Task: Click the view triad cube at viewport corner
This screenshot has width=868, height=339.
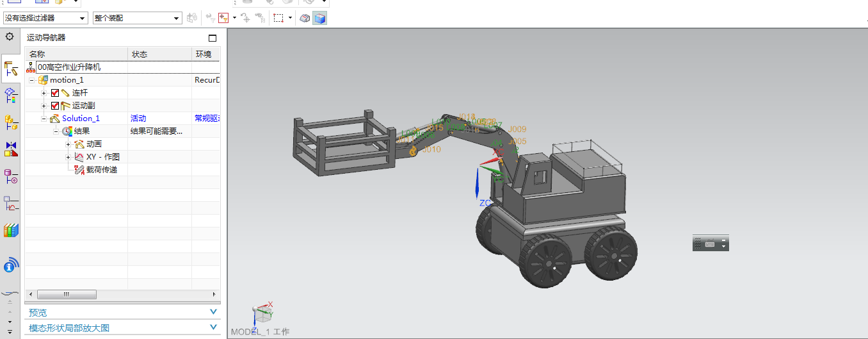Action: coord(262,313)
